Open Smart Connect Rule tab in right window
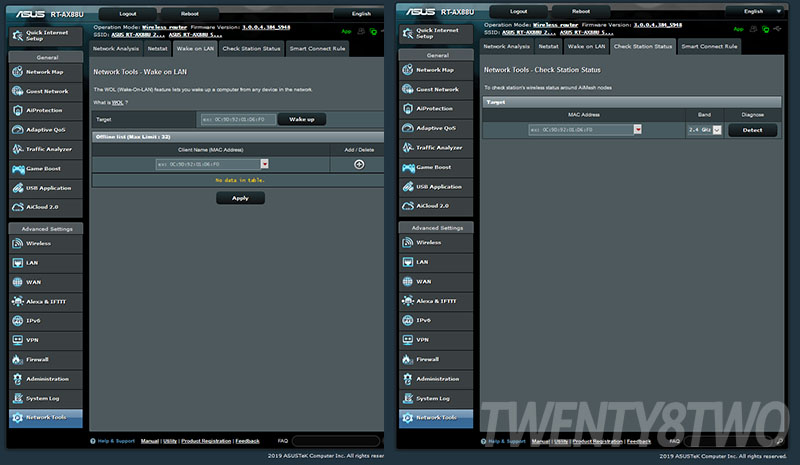Viewport: 800px width, 465px height. (709, 46)
